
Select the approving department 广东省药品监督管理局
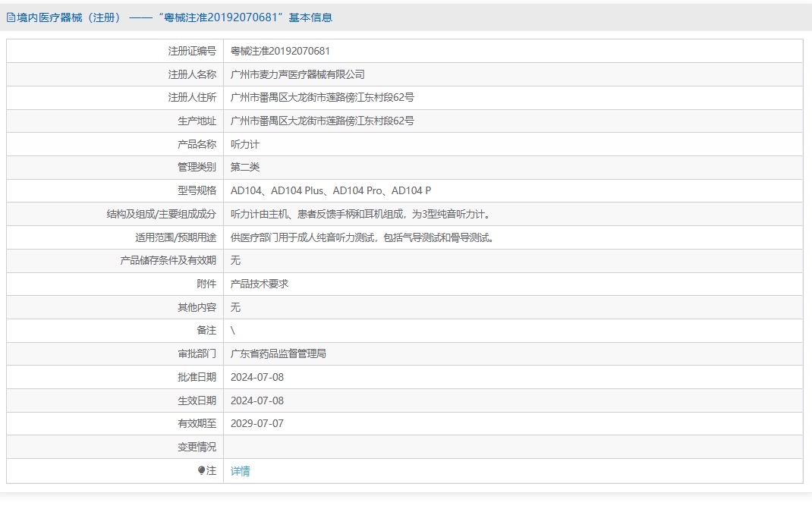[x=278, y=353]
